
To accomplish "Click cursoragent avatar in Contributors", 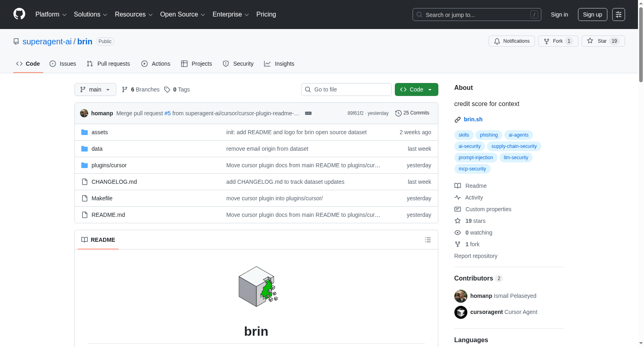I will pos(461,312).
